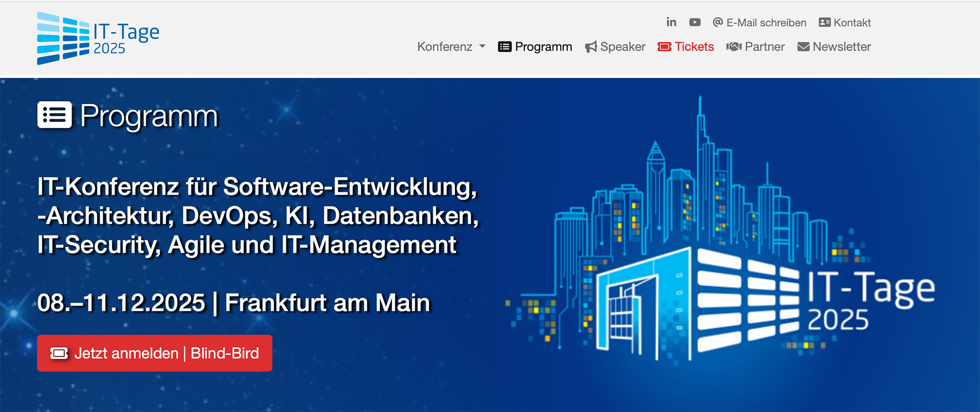The width and height of the screenshot is (980, 412).
Task: Open the Kontakt link
Action: point(845,22)
